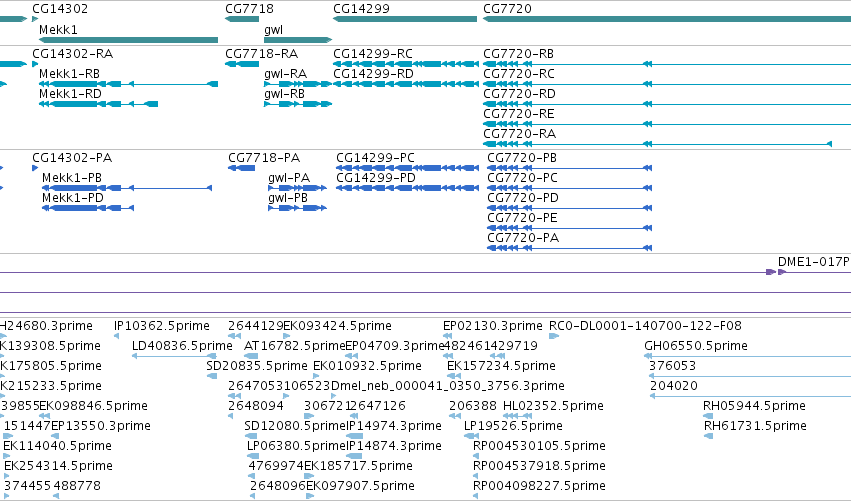Click the Mekk1 gene bar

pyautogui.click(x=129, y=40)
